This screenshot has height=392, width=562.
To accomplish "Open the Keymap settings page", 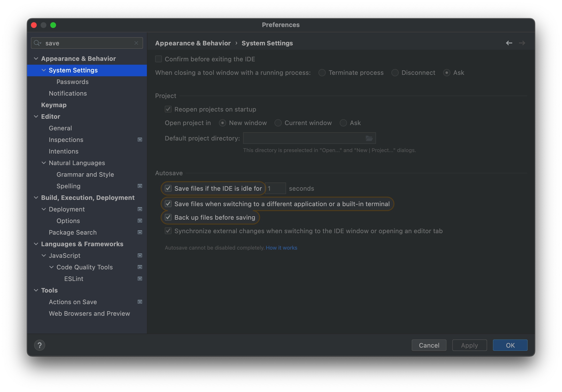I will point(54,105).
